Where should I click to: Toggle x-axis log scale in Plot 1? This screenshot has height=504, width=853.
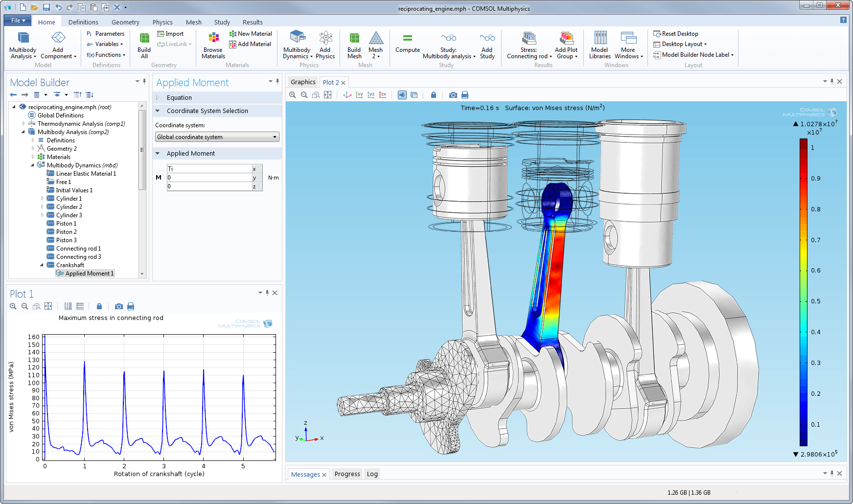(68, 306)
